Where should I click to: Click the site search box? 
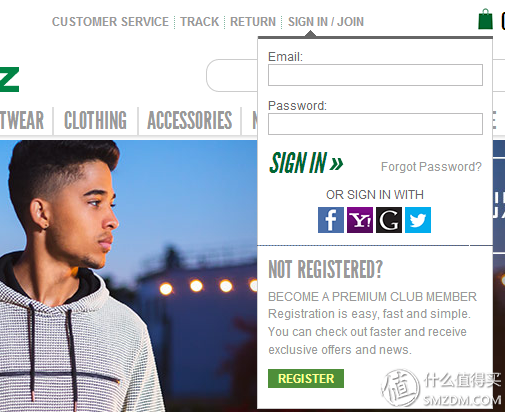(x=232, y=75)
